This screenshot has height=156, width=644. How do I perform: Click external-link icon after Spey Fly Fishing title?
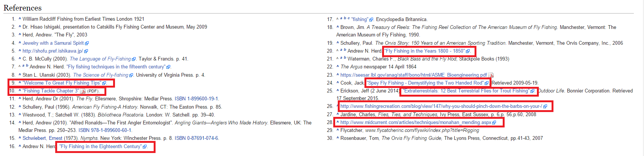(x=487, y=83)
